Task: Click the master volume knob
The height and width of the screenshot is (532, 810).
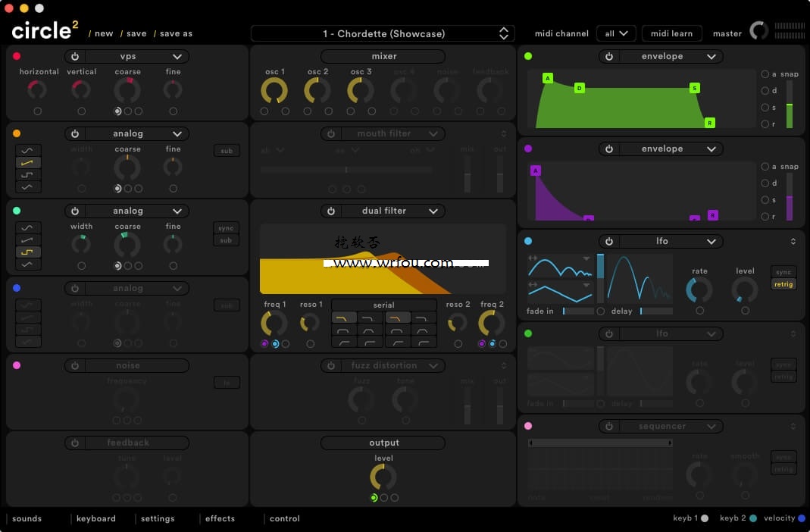Action: click(x=759, y=31)
